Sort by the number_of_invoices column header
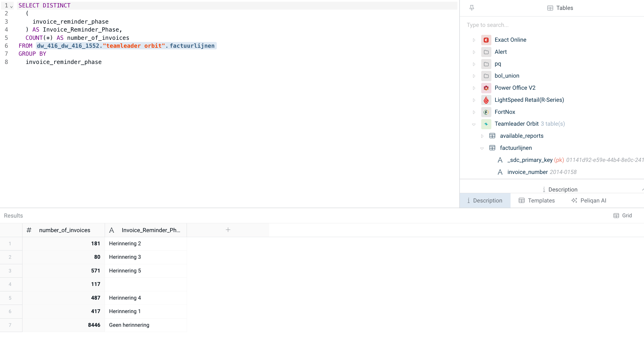The width and height of the screenshot is (644, 360). click(x=64, y=230)
